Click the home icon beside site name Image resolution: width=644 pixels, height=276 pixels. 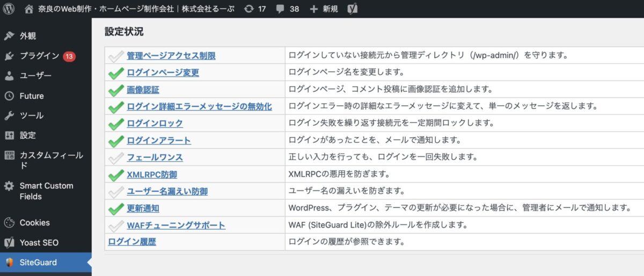click(x=29, y=9)
